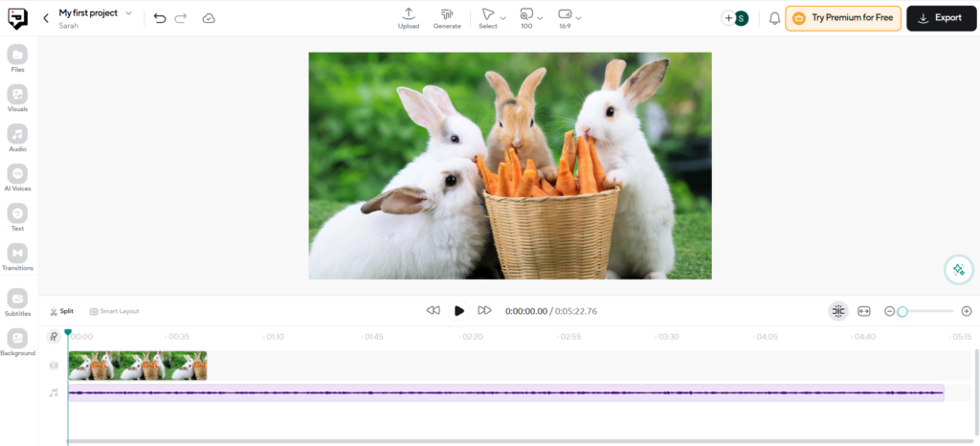Screen dimensions: 980x446
Task: Open the Files panel
Action: 17,58
